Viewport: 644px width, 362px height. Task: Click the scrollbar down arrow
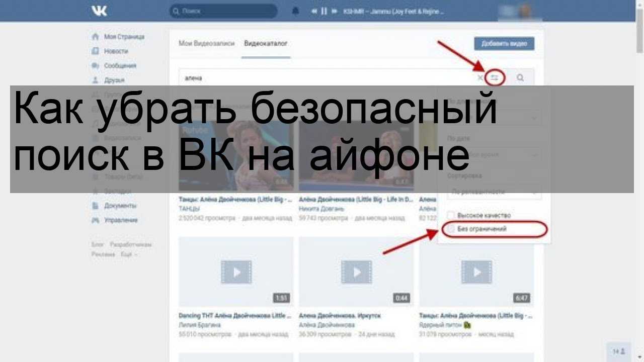(x=639, y=358)
